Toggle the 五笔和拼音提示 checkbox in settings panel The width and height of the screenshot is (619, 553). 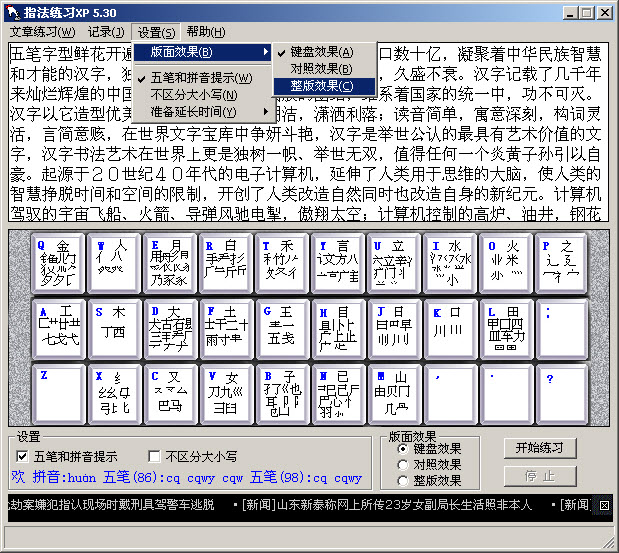[x=24, y=457]
